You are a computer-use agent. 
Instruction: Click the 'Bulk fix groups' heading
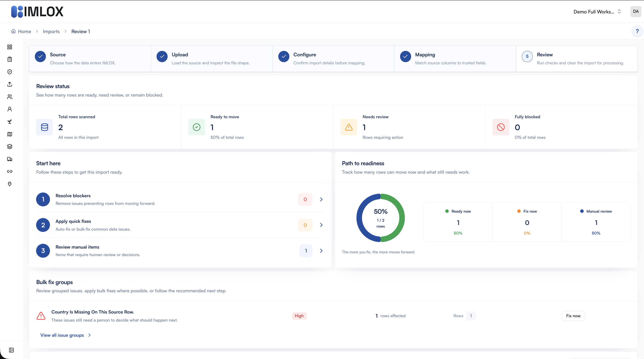[54, 282]
